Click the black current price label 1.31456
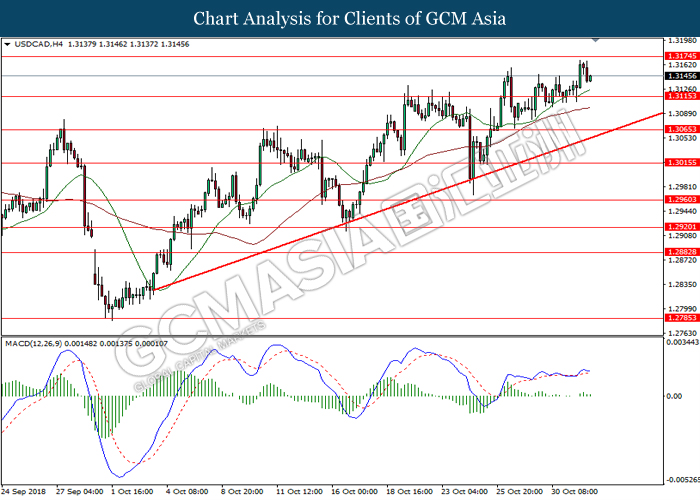Screen dimensions: 700x500 (682, 76)
